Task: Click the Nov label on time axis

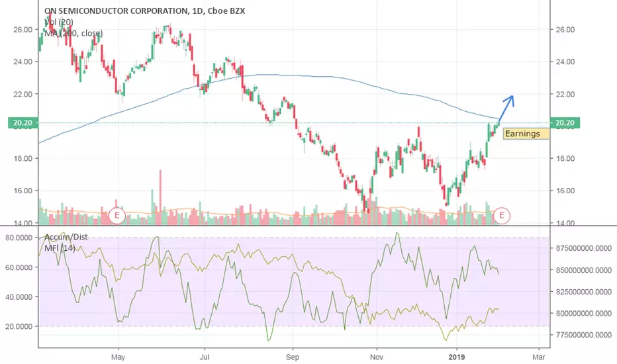Action: click(377, 357)
